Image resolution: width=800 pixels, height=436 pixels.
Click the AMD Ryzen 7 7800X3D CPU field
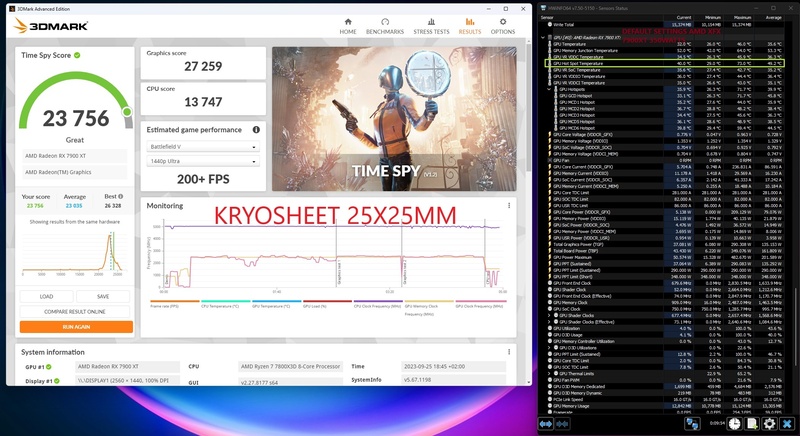click(x=290, y=367)
